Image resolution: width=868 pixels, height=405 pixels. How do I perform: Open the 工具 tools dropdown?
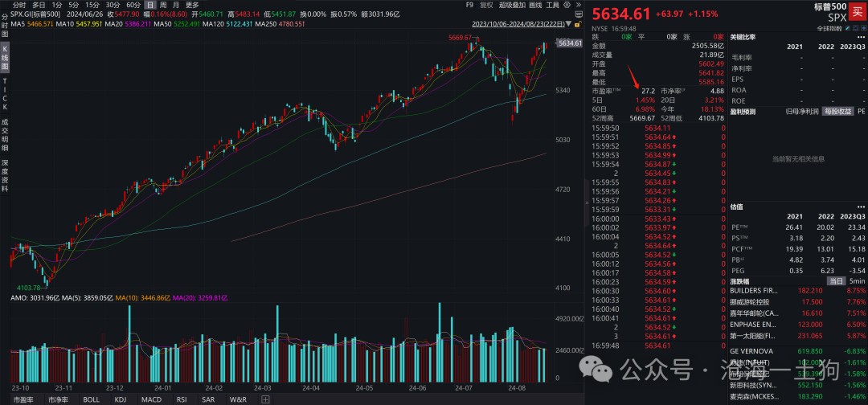pos(552,5)
